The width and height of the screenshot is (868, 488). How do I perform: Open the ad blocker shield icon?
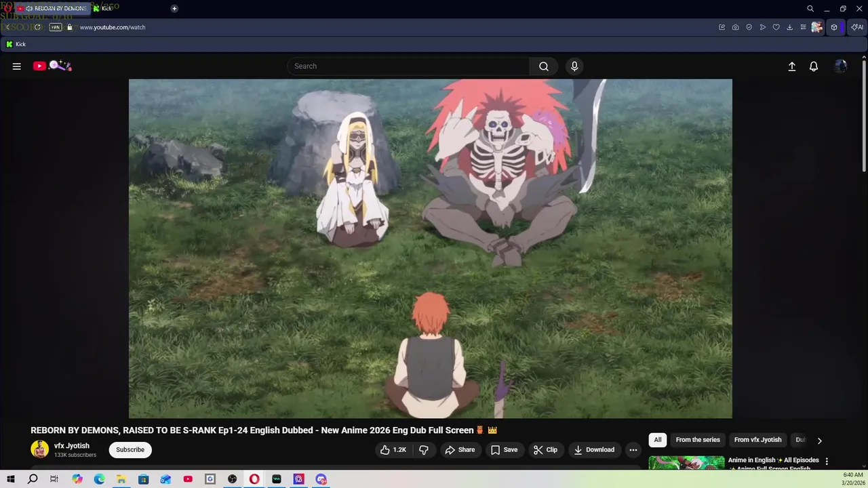click(749, 27)
